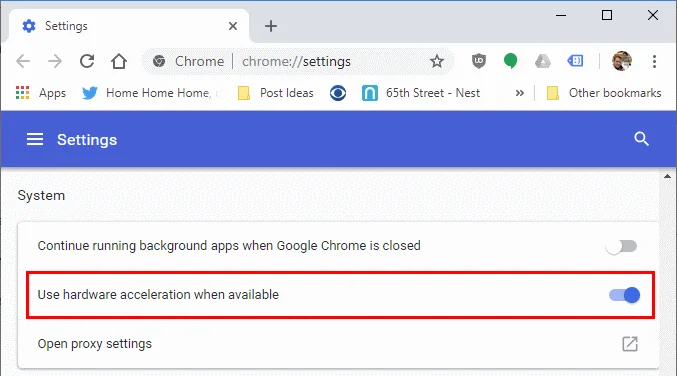The width and height of the screenshot is (677, 376).
Task: Open the Chrome three-dot menu
Action: [654, 61]
